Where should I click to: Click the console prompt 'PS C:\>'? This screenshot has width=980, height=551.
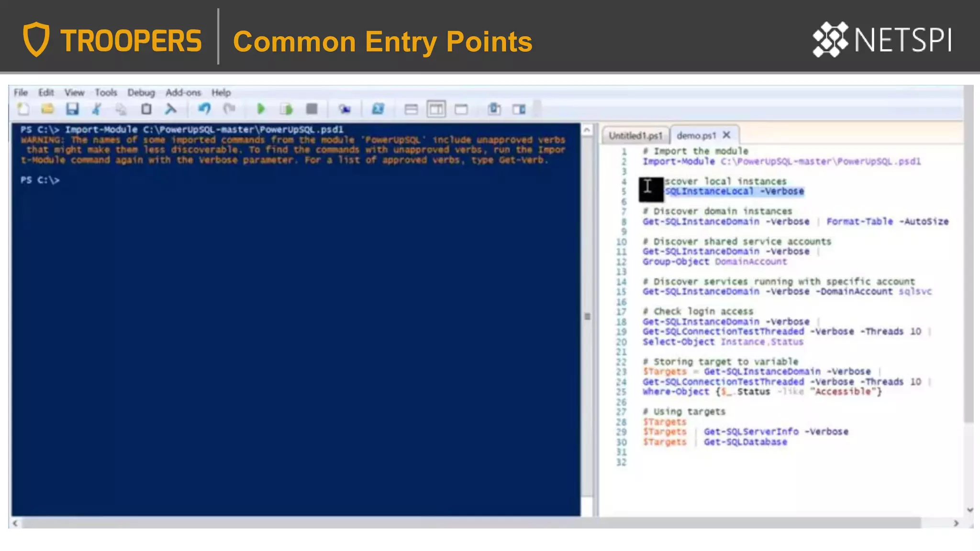(40, 180)
